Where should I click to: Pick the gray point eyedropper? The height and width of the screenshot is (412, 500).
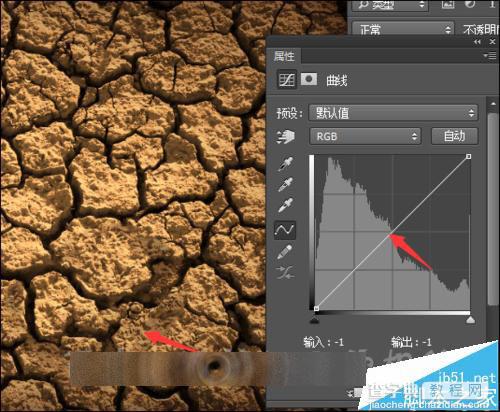[x=286, y=184]
